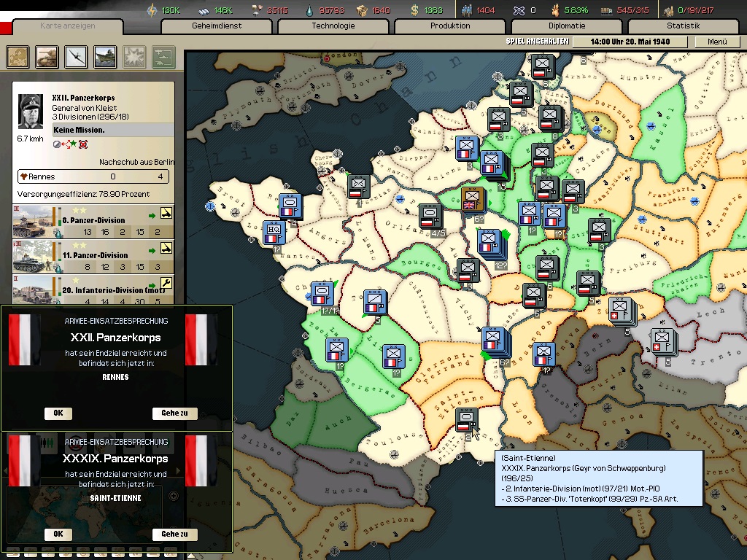Select the German armor counter labeled 4/5
Viewport: 747px width, 560px height.
pos(430,216)
